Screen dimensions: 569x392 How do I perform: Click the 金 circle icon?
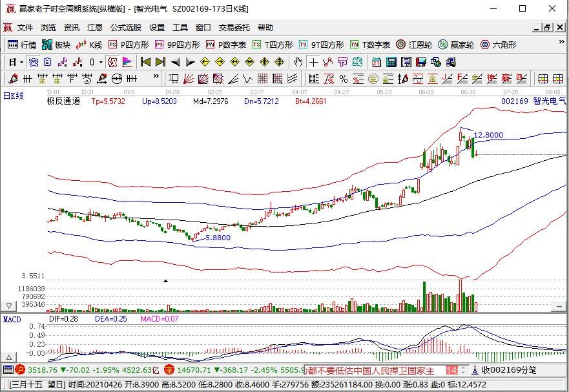[373, 79]
